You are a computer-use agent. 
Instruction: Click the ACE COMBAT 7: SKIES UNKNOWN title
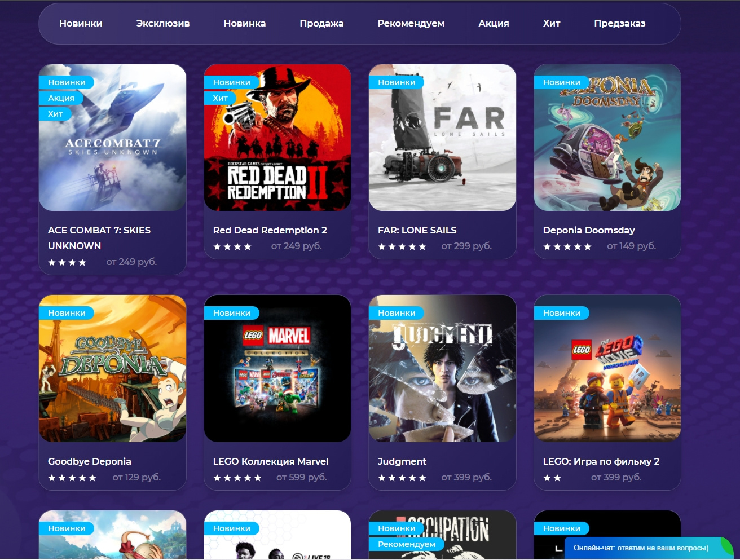(x=99, y=238)
